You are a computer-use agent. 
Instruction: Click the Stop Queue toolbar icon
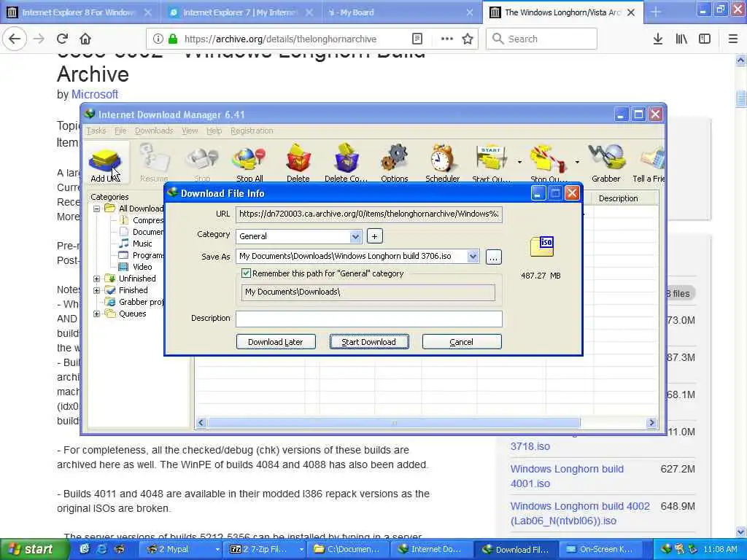(549, 164)
